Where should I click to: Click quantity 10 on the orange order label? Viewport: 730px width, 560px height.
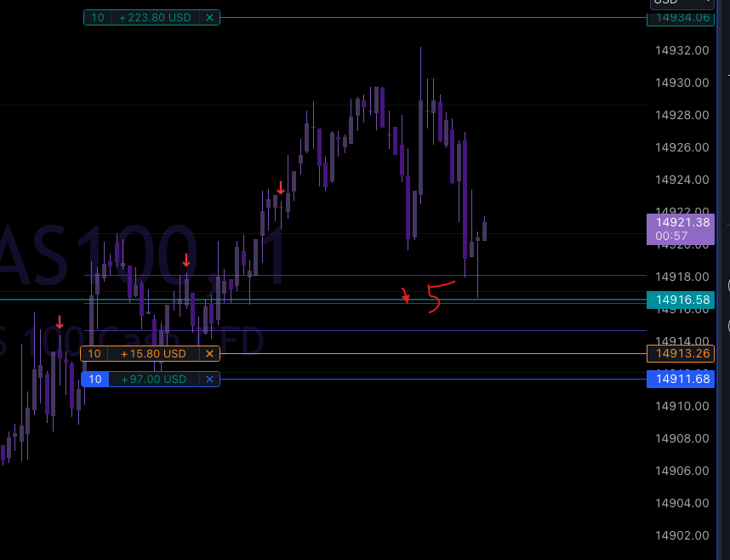[94, 353]
